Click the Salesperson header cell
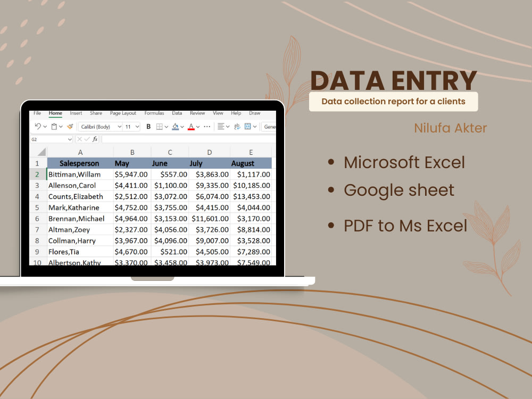The image size is (532, 399). [80, 163]
